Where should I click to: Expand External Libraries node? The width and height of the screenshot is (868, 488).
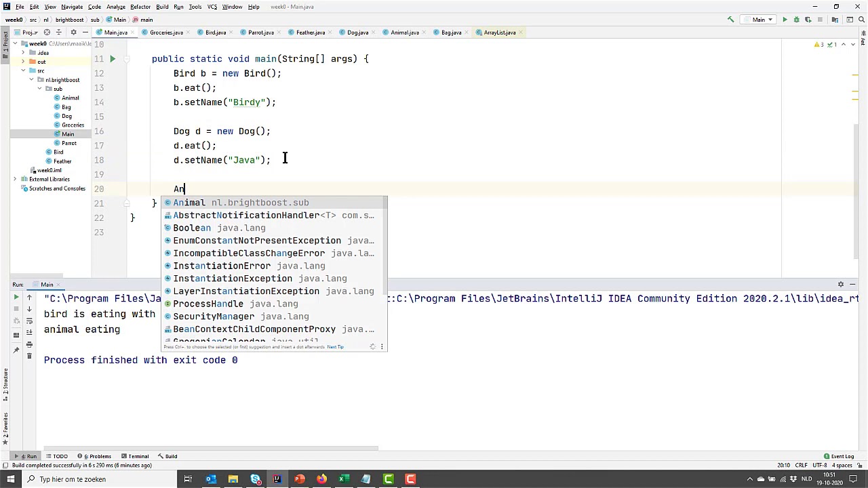[x=15, y=179]
